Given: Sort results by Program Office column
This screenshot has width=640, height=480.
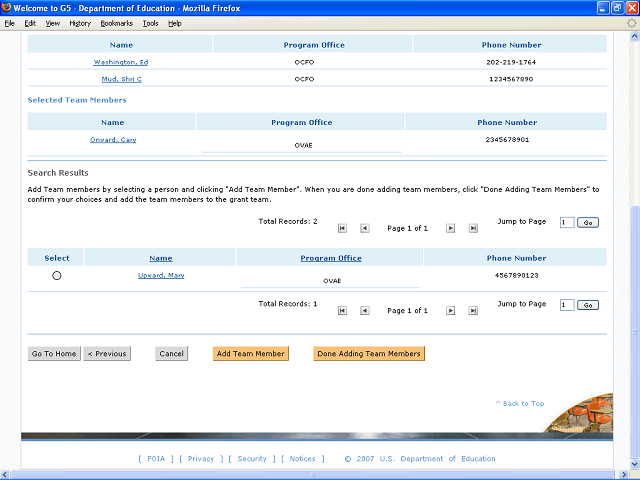Looking at the screenshot, I should (x=330, y=258).
